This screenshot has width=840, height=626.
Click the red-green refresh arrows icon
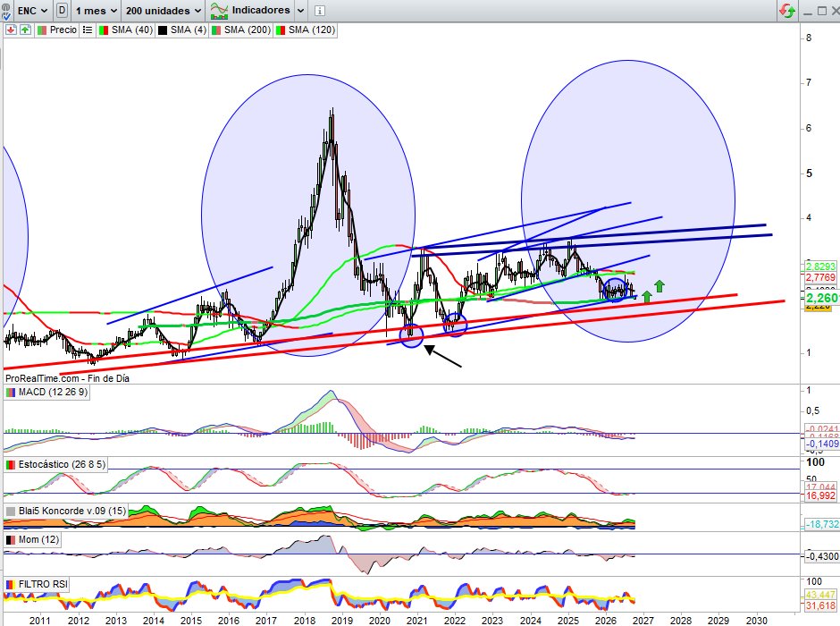click(787, 10)
